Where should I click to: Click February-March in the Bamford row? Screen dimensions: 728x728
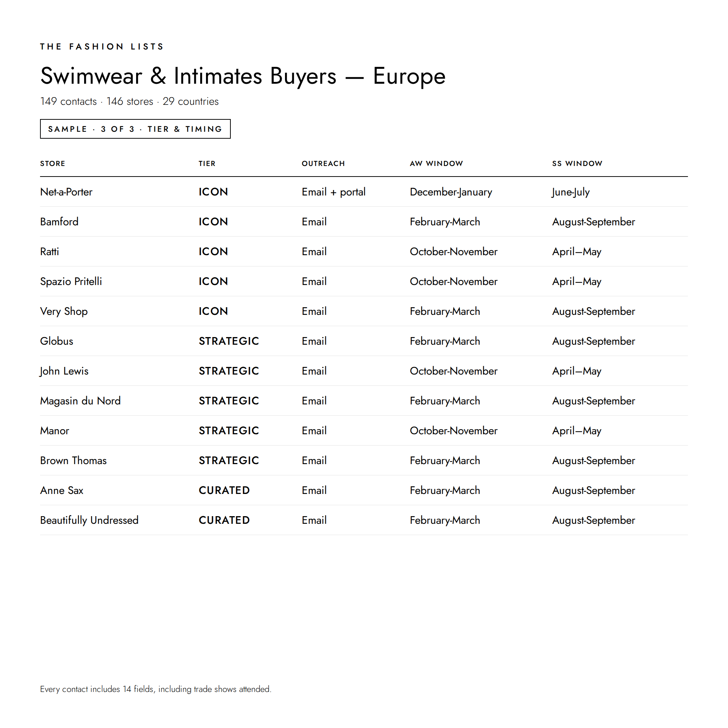[x=445, y=222]
